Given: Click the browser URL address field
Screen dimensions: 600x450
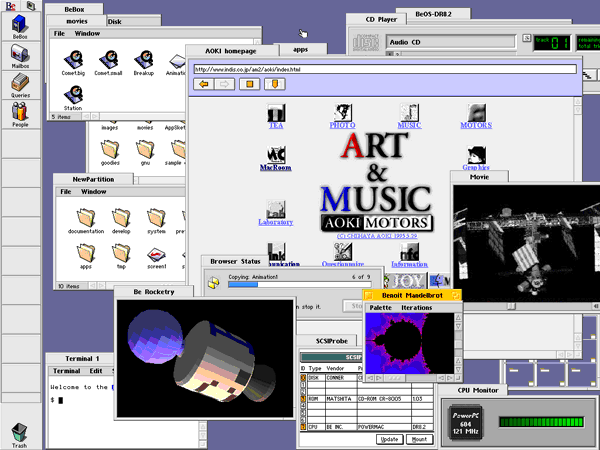Looking at the screenshot, I should click(x=385, y=69).
